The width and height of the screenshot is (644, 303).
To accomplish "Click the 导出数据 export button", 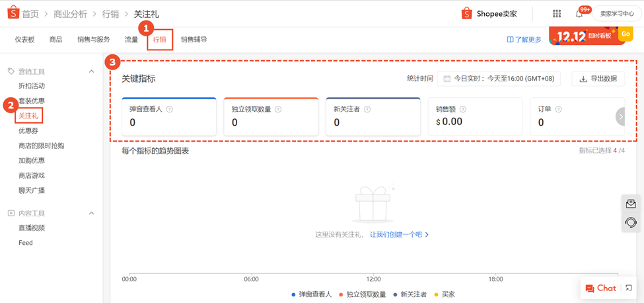I will (x=598, y=79).
